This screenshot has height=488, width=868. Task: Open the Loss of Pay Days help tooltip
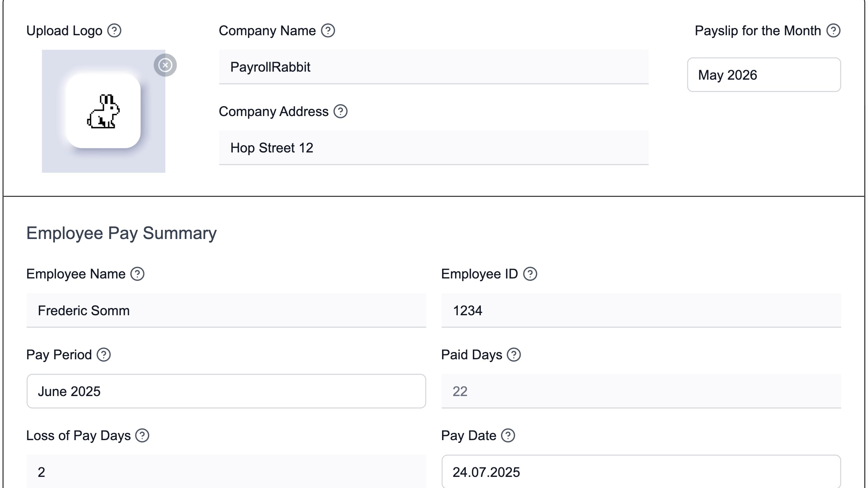[142, 435]
